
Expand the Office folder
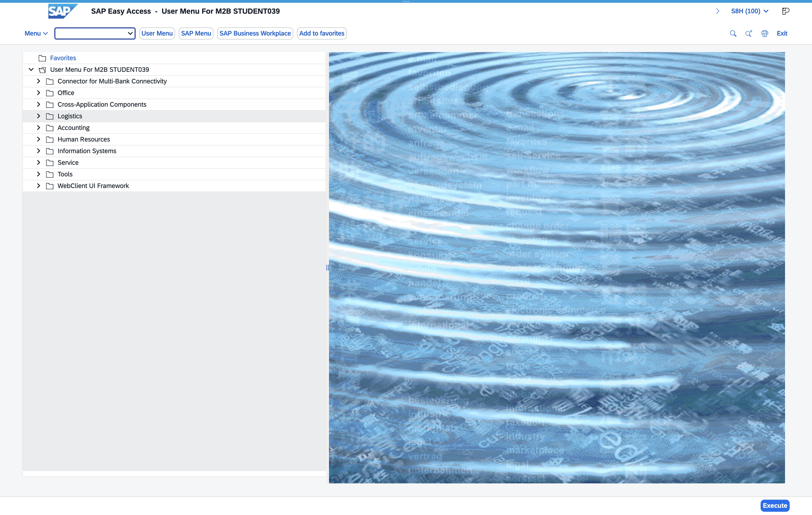(x=38, y=93)
